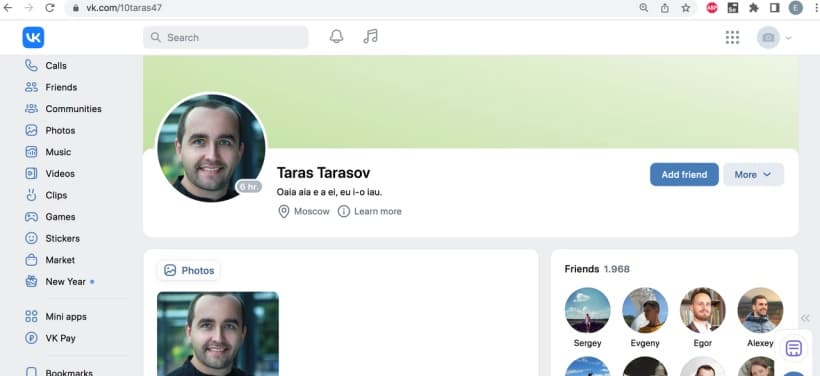The width and height of the screenshot is (820, 376).
Task: Select Market in the left menu
Action: coord(60,260)
